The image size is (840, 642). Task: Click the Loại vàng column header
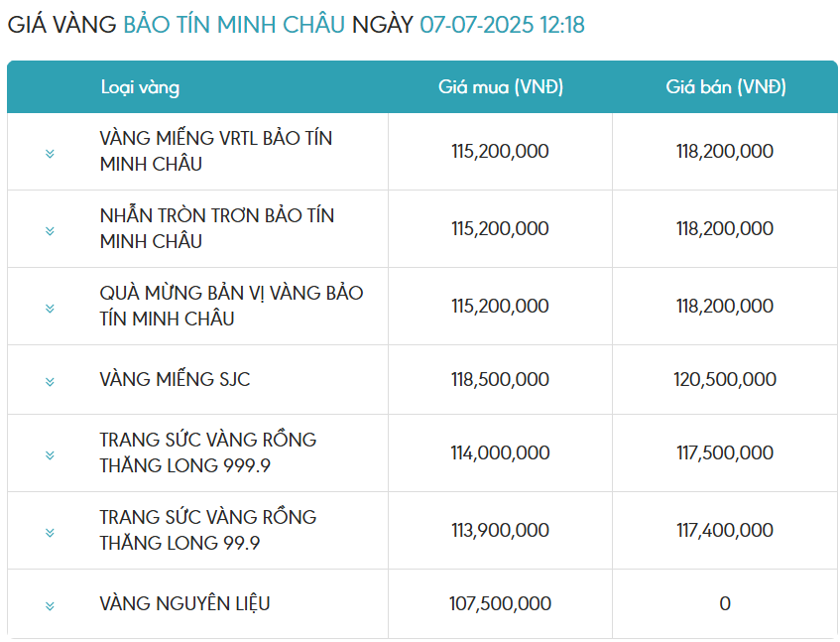141,87
